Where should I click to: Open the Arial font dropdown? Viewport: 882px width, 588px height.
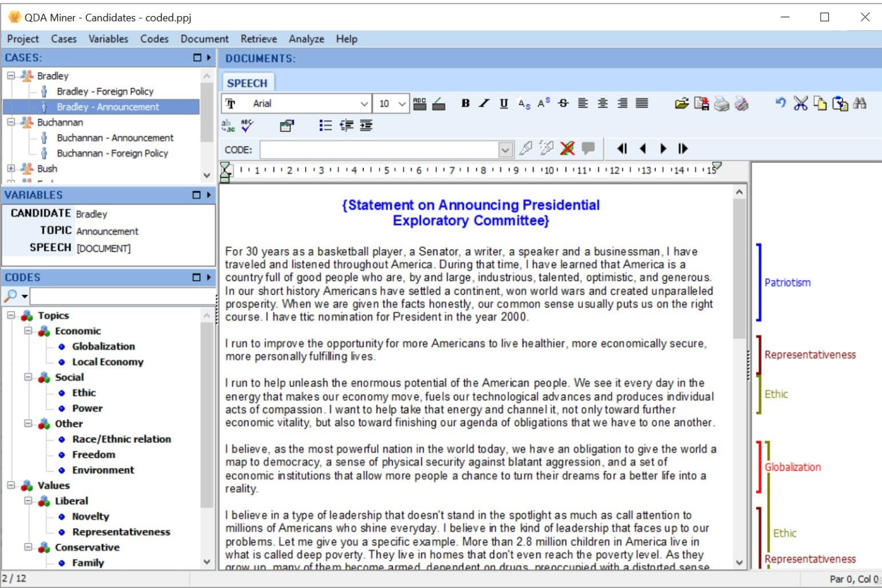point(364,104)
